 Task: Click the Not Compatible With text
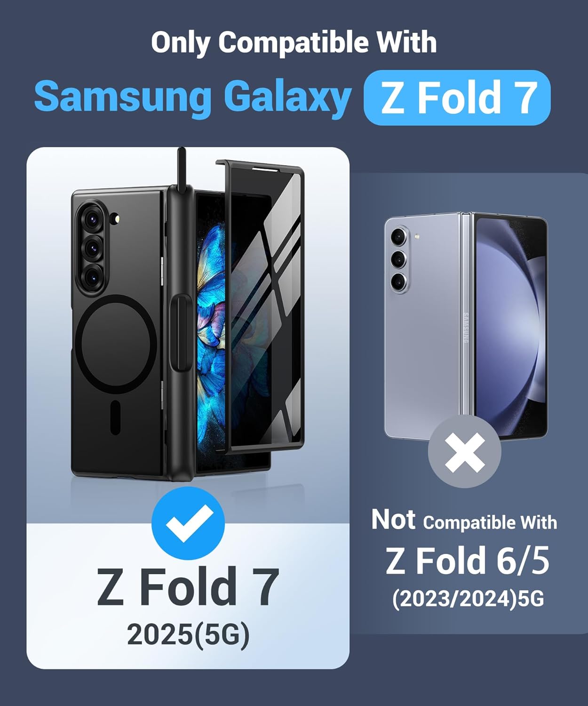click(464, 520)
